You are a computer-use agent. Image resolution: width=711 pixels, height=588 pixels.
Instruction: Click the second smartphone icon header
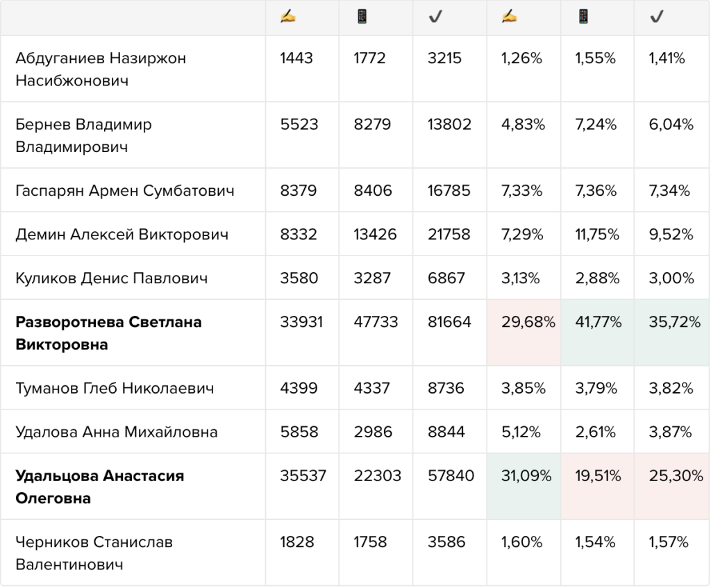coord(583,17)
